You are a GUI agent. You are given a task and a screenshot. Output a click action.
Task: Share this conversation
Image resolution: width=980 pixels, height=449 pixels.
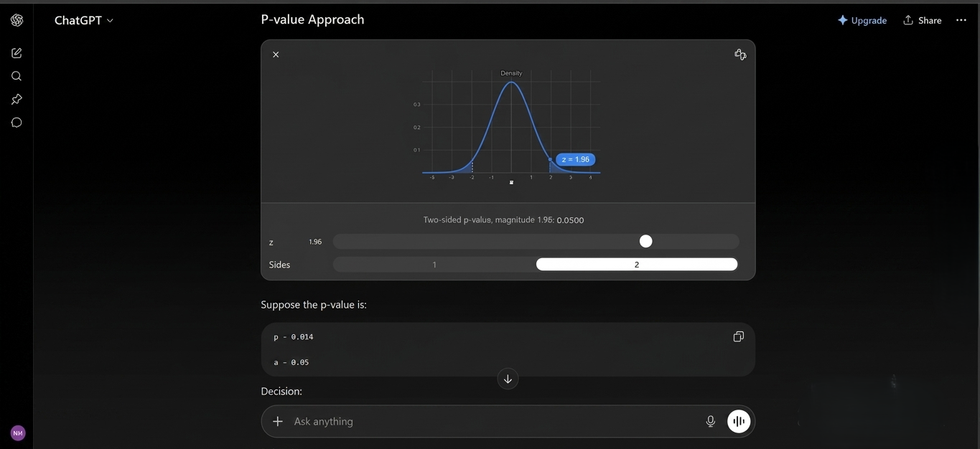click(x=923, y=20)
